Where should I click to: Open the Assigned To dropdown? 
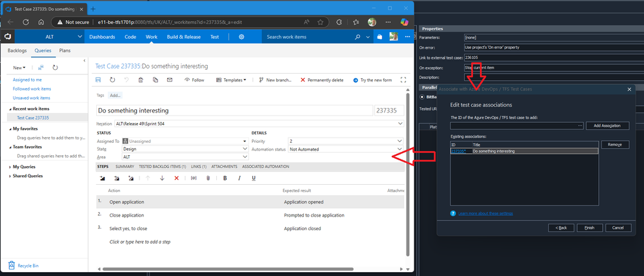click(x=246, y=141)
